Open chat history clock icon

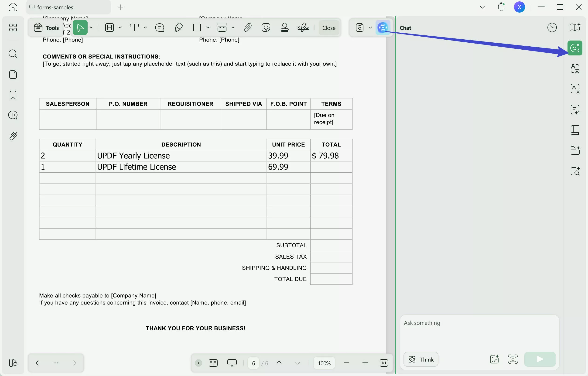coord(552,27)
